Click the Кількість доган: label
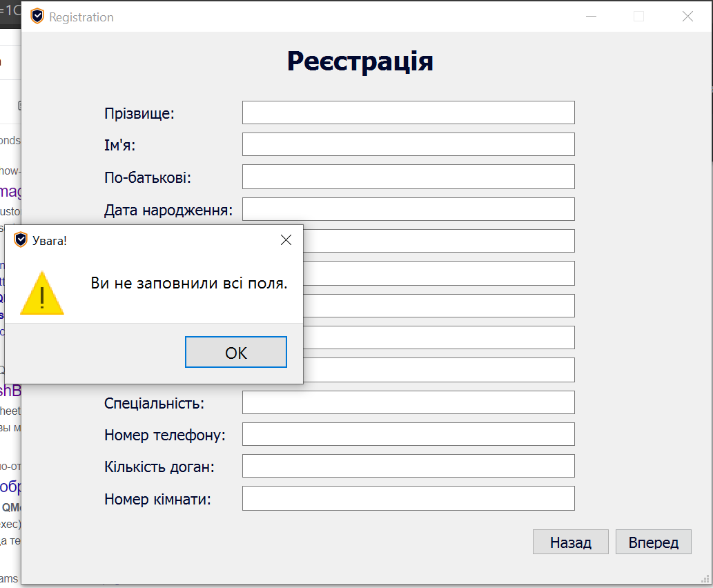This screenshot has height=588, width=713. [x=159, y=467]
